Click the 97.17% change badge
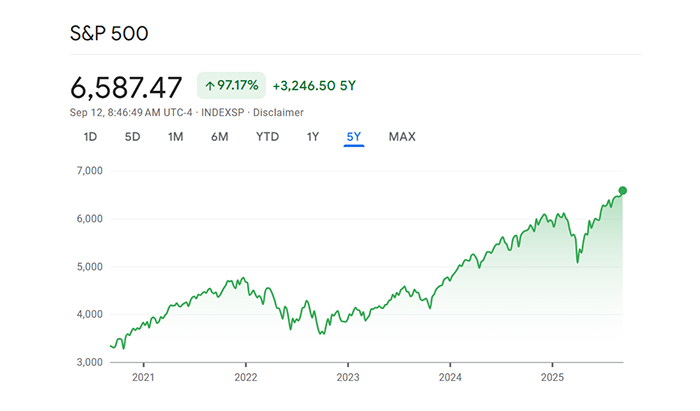 [x=230, y=85]
